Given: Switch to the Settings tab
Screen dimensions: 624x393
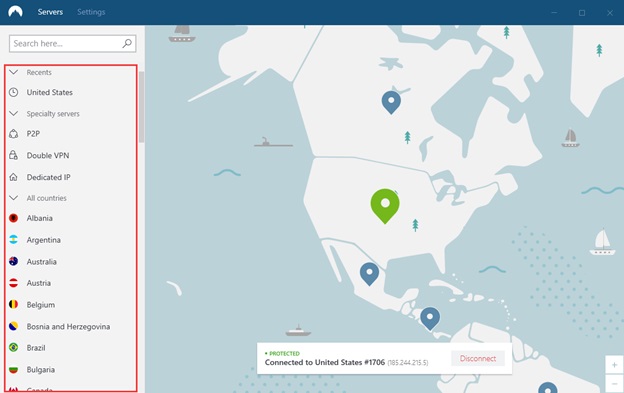Looking at the screenshot, I should tap(91, 12).
